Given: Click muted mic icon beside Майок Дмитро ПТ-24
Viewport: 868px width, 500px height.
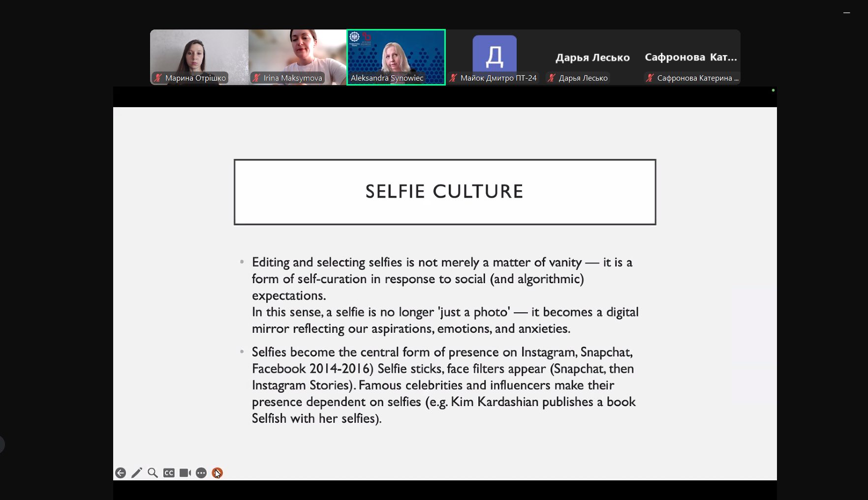Looking at the screenshot, I should [453, 78].
